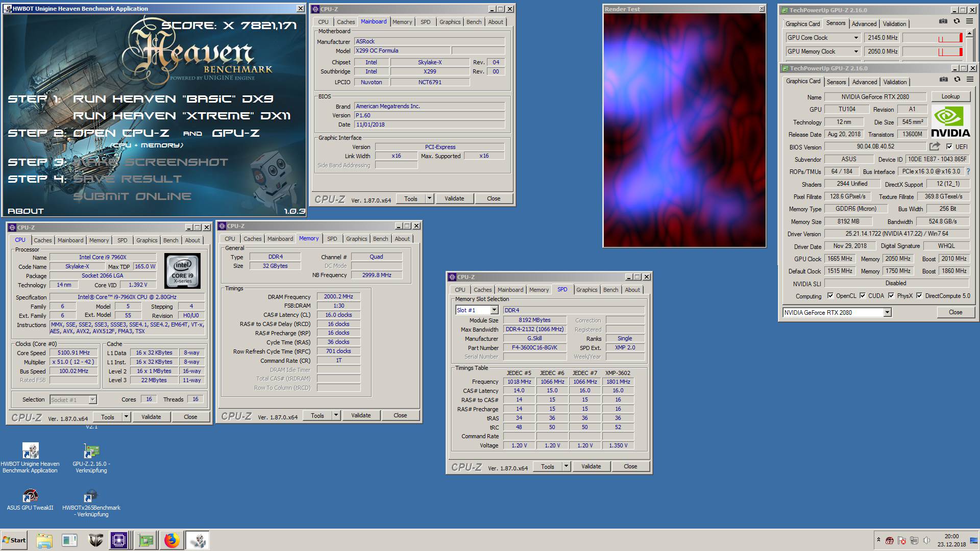980x551 pixels.
Task: Open the Windows Start button
Action: pos(14,540)
